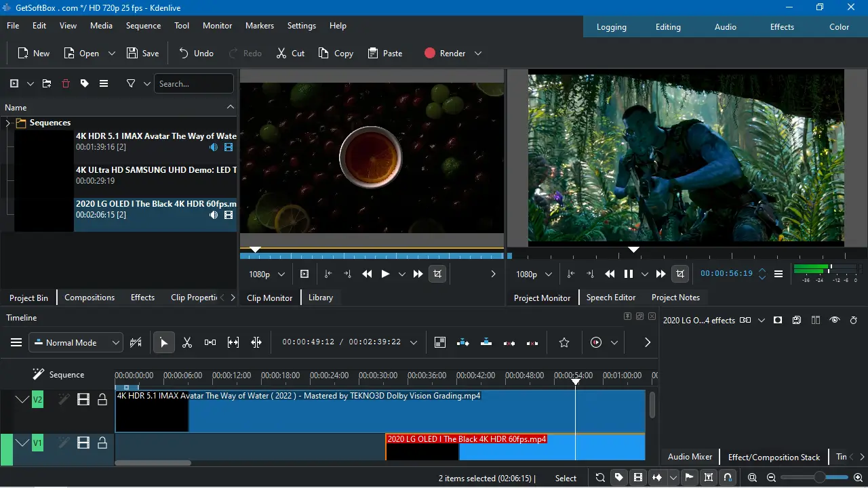Viewport: 868px width, 488px height.
Task: Play the clip in the Clip Monitor
Action: click(x=385, y=274)
